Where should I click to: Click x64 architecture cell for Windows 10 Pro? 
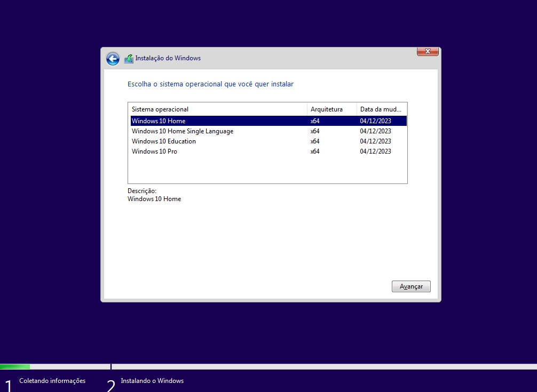click(315, 151)
